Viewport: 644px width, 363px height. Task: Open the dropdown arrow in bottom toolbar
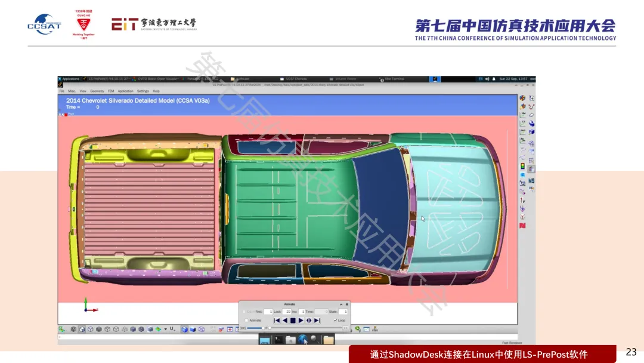point(166,330)
